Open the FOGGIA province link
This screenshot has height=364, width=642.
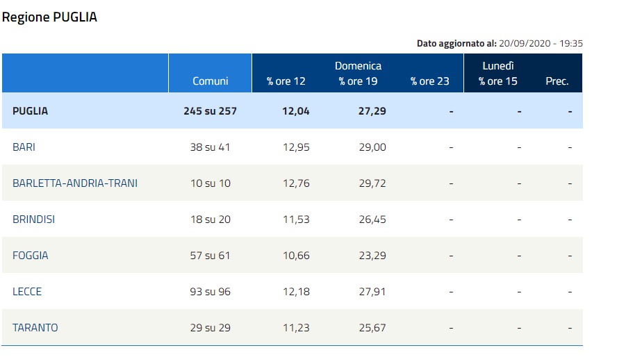coord(31,256)
